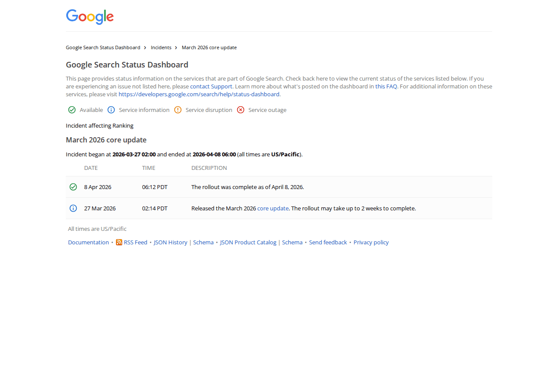Select March 2026 core update breadcrumb

209,47
